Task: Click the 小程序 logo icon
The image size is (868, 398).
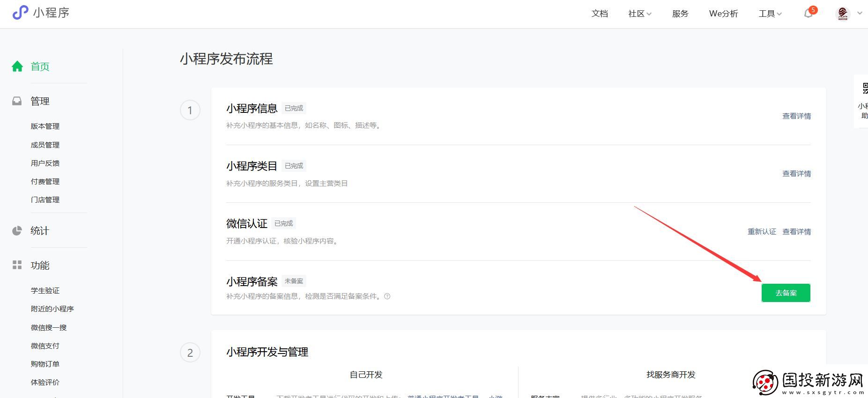Action: coord(20,13)
